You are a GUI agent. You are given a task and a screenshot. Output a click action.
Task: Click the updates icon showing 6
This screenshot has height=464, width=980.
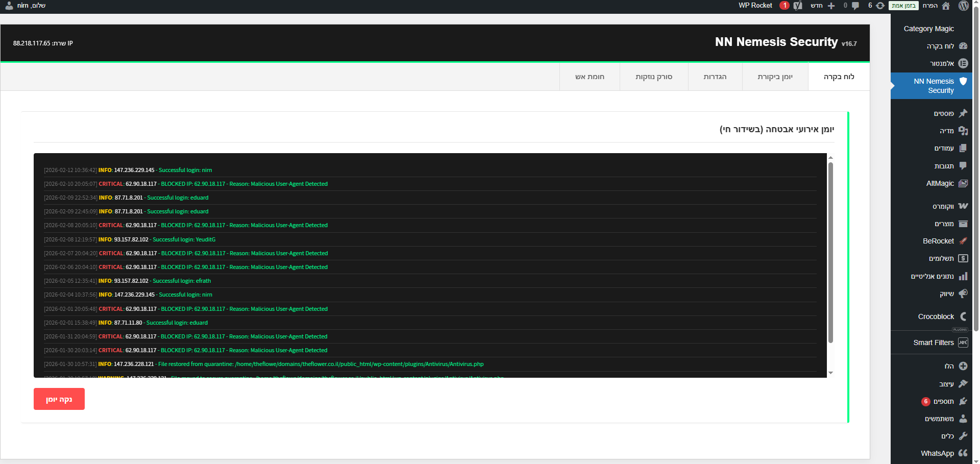pyautogui.click(x=876, y=6)
